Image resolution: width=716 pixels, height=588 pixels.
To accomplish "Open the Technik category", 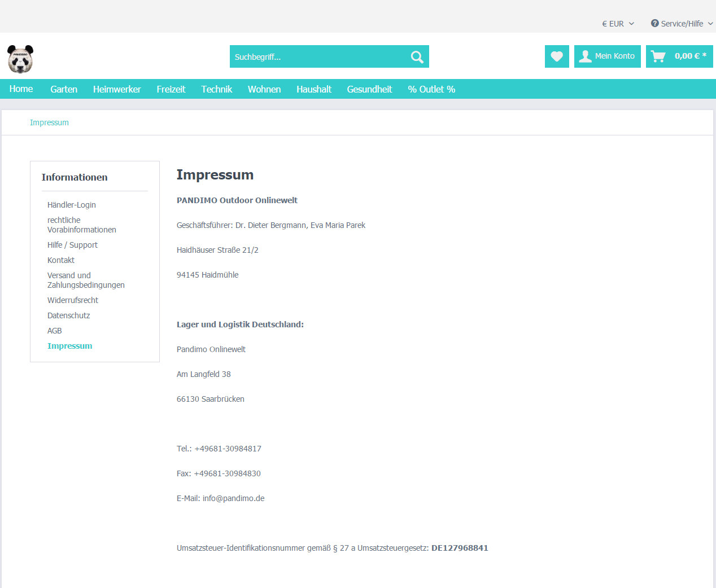I will coord(217,89).
